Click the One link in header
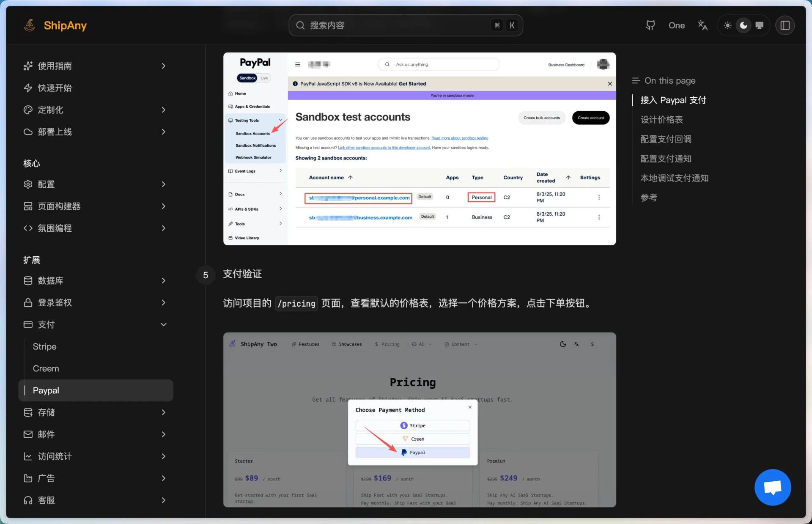812x524 pixels. tap(676, 25)
